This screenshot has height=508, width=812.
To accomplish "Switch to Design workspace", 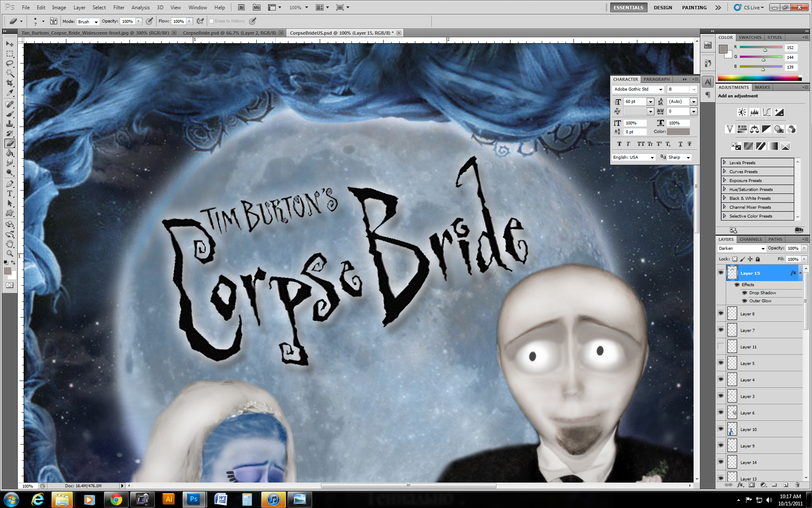I will tap(663, 8).
